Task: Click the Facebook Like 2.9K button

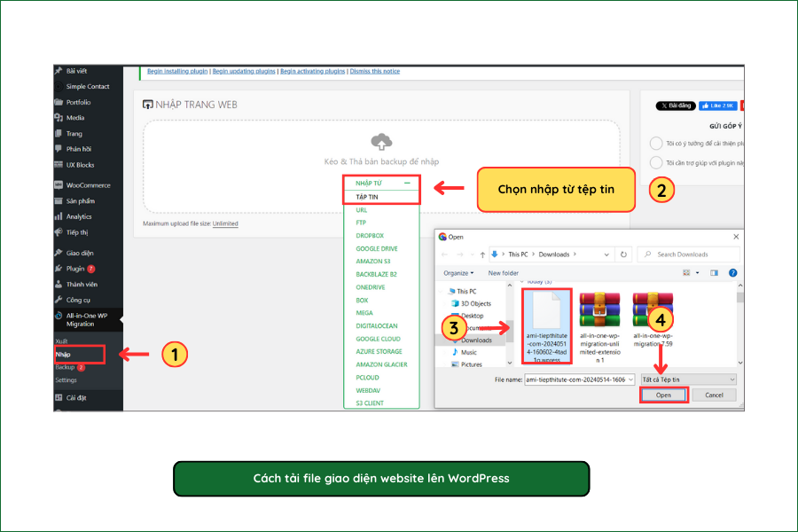Action: click(x=718, y=106)
